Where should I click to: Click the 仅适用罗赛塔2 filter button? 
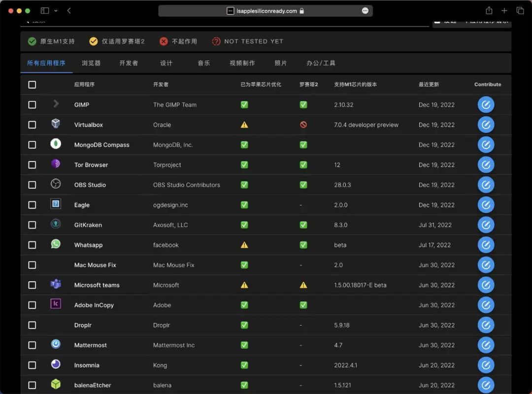tap(117, 41)
